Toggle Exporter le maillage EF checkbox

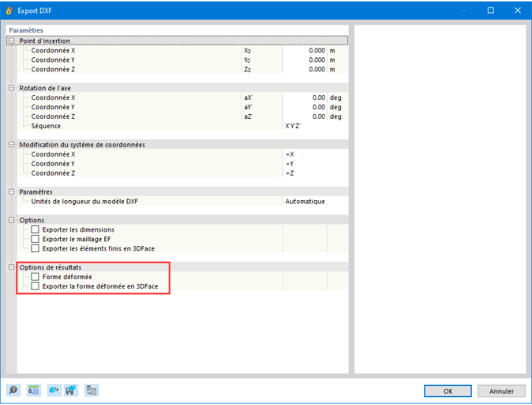click(x=35, y=239)
